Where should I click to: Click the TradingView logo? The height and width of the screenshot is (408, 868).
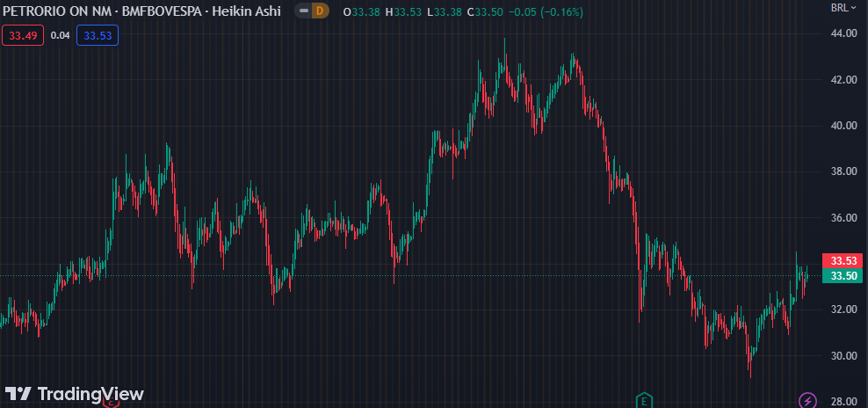[x=74, y=394]
